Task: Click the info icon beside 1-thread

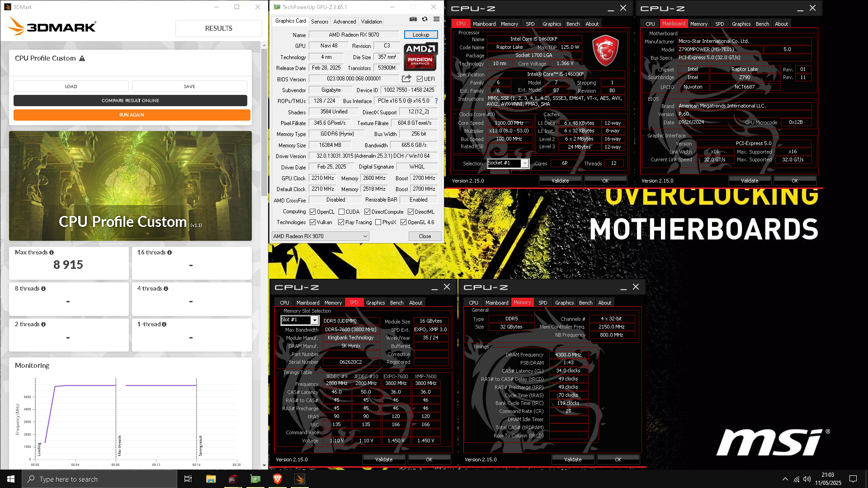Action: tap(164, 324)
